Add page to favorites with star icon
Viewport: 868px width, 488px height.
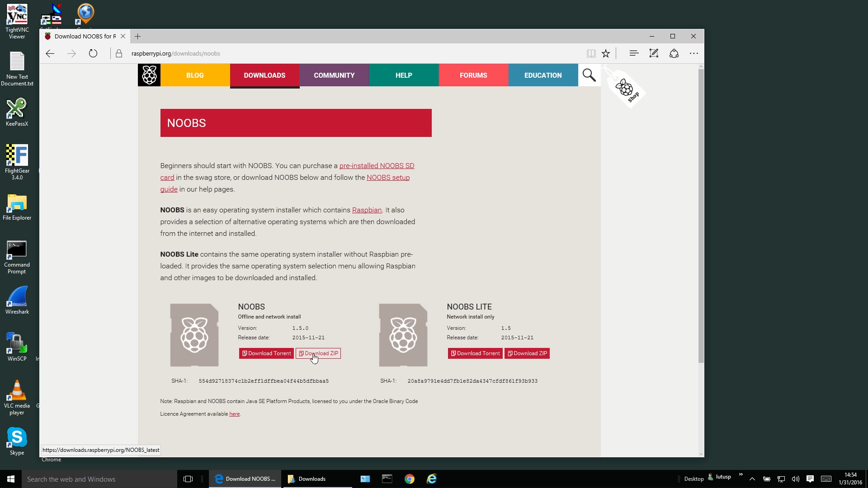coord(606,53)
